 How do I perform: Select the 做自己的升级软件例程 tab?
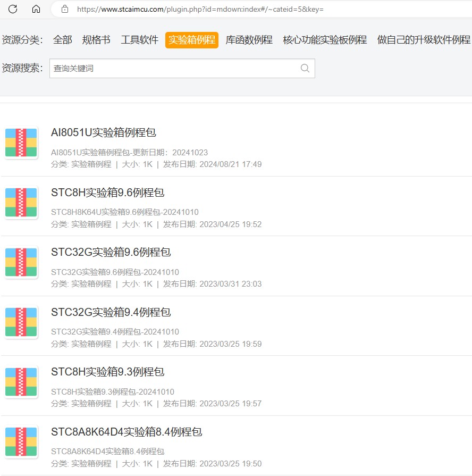point(424,40)
